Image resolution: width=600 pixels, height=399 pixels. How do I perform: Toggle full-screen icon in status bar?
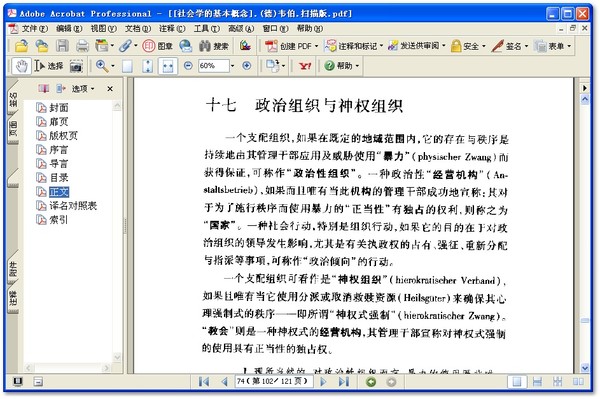[x=18, y=381]
